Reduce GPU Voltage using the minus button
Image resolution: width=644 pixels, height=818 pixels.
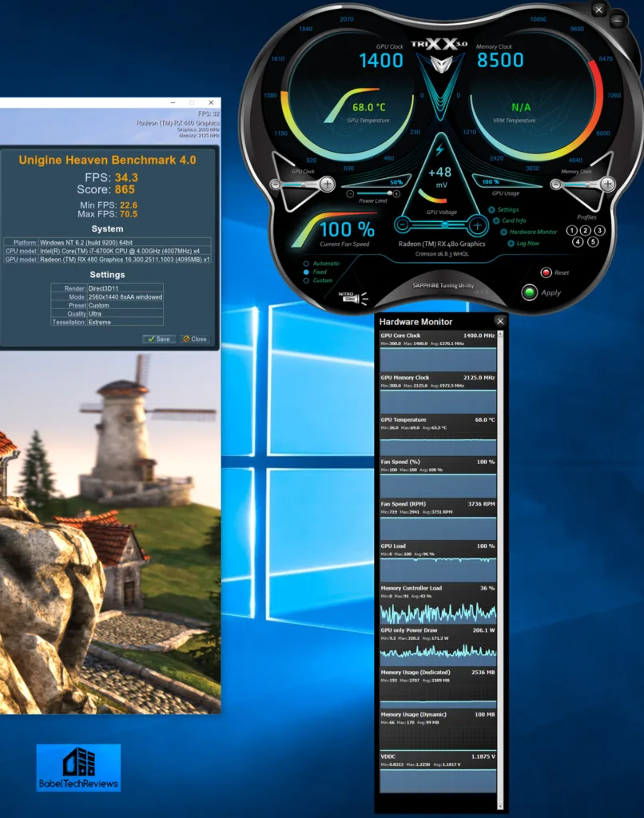[402, 224]
